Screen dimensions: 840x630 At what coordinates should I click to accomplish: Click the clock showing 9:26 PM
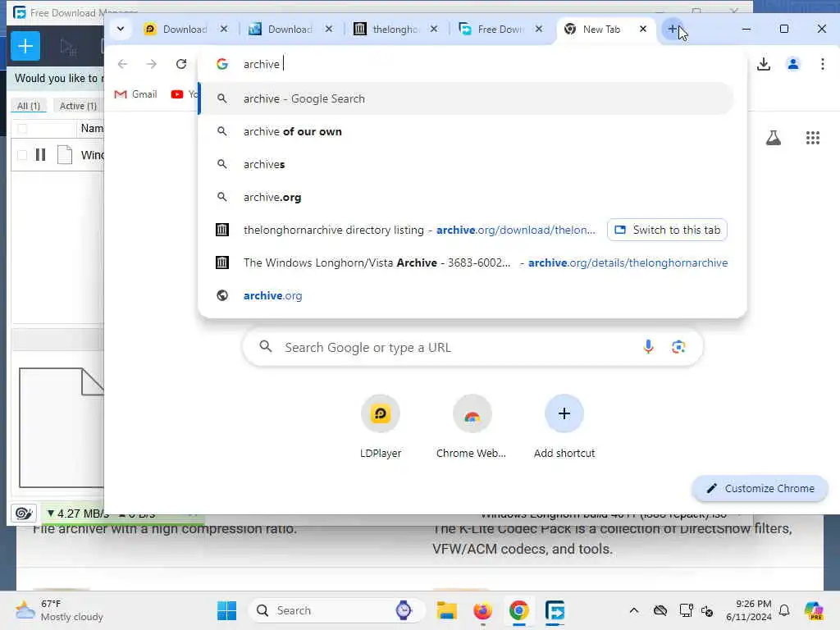point(748,610)
